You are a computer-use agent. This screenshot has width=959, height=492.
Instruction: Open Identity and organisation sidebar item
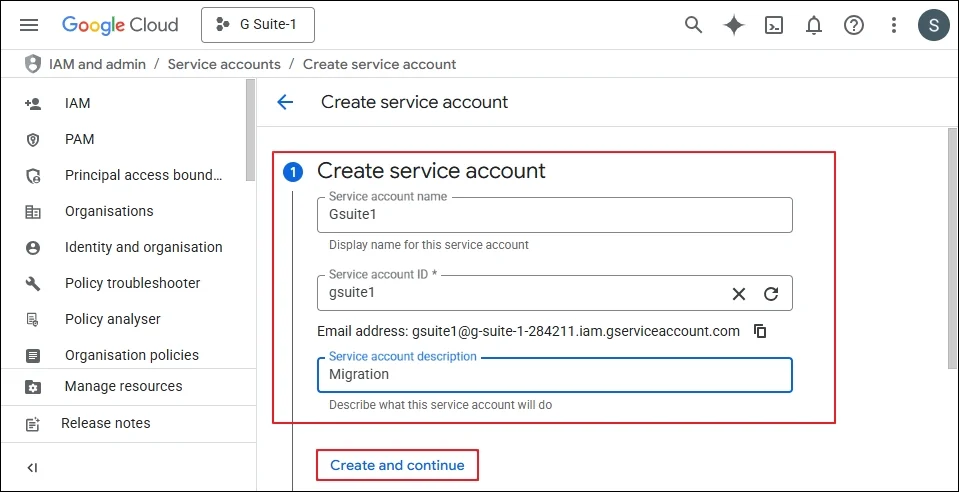[x=144, y=247]
